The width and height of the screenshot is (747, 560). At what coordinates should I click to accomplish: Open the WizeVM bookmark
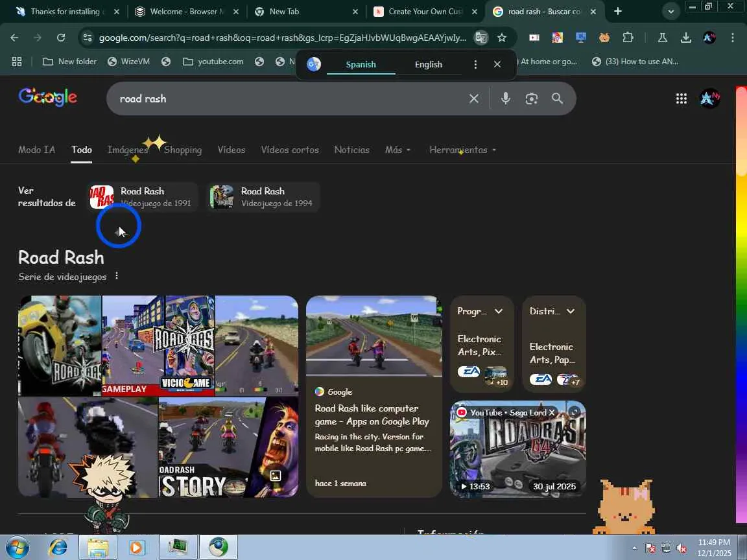point(128,62)
